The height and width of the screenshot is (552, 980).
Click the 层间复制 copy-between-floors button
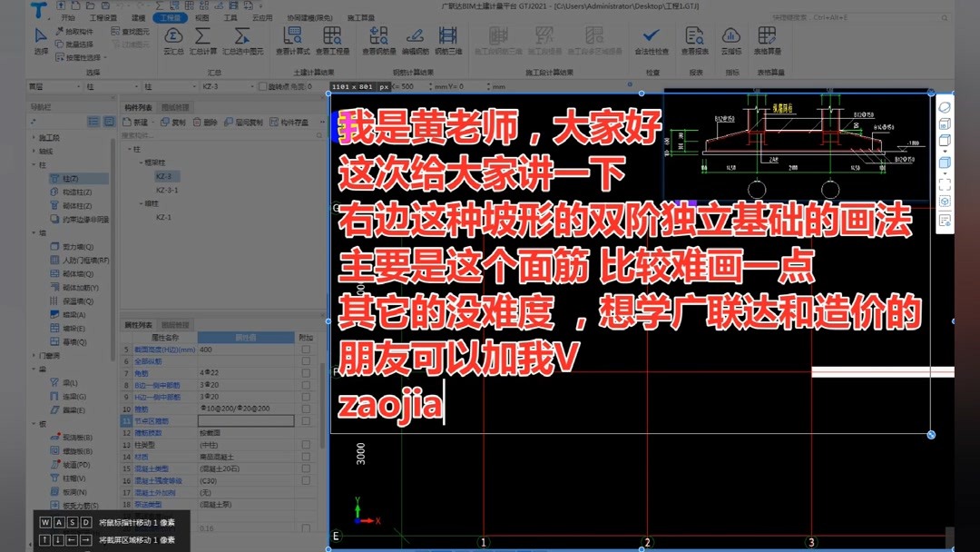click(248, 122)
